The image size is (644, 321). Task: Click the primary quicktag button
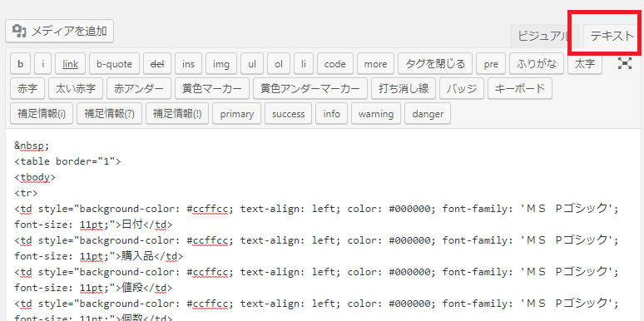pos(236,114)
